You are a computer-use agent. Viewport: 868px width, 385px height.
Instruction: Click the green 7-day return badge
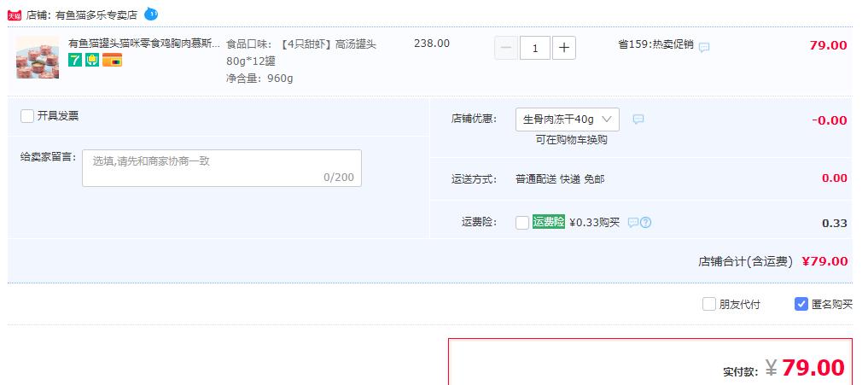(75, 60)
